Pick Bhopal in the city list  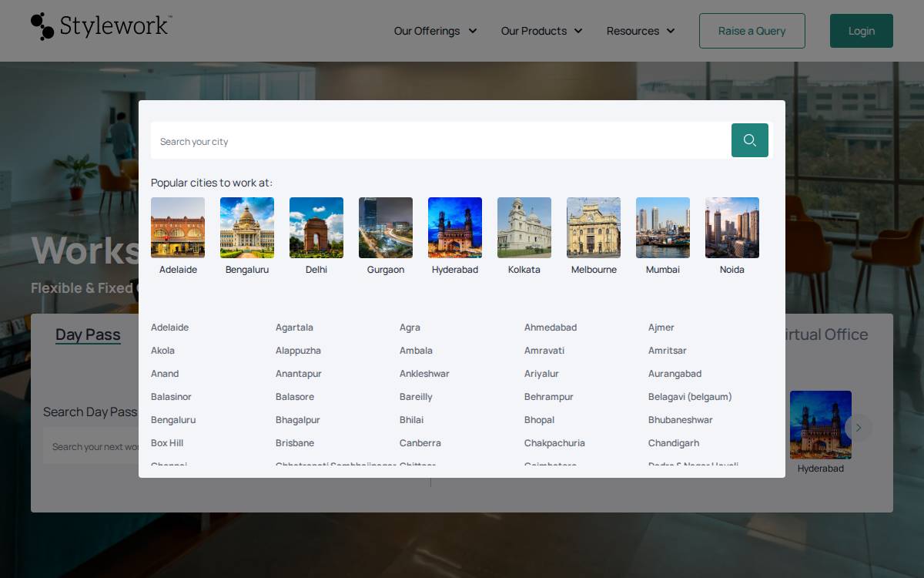(x=539, y=420)
